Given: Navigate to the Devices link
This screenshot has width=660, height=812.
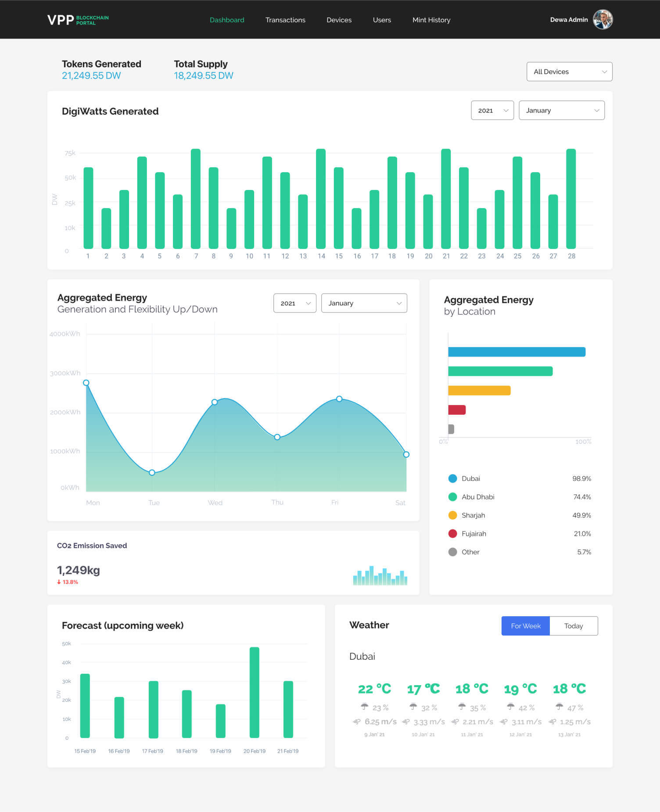Looking at the screenshot, I should (339, 20).
